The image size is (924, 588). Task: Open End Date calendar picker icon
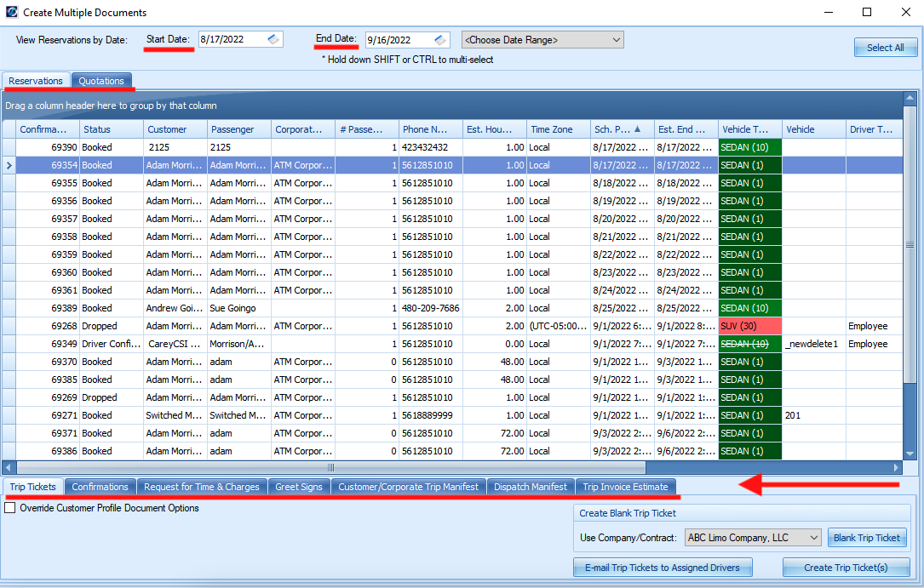coord(439,39)
